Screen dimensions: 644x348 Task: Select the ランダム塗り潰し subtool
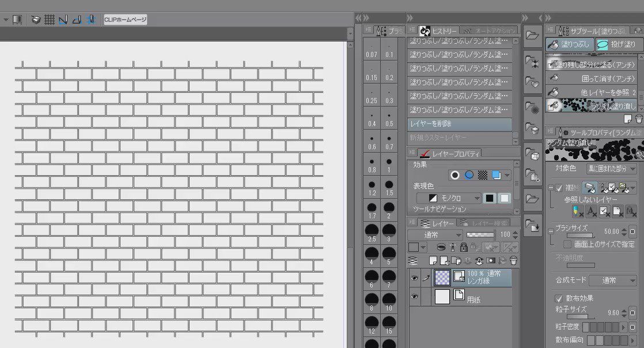[592, 105]
